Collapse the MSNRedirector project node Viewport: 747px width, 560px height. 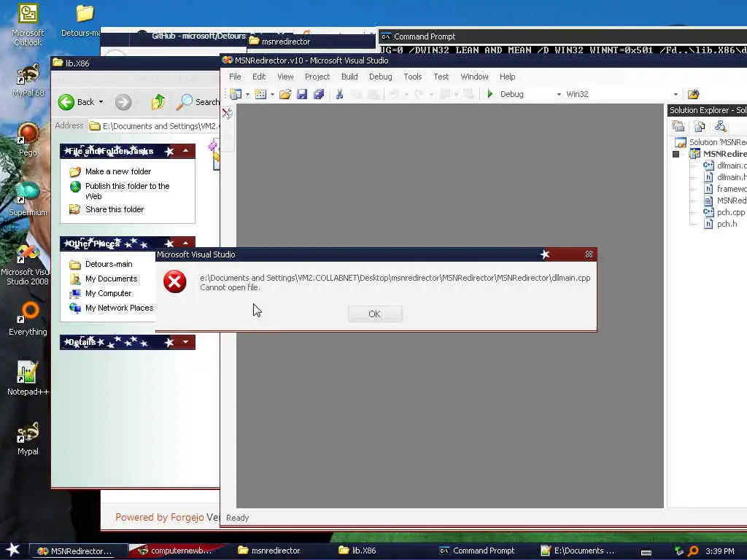(x=676, y=154)
